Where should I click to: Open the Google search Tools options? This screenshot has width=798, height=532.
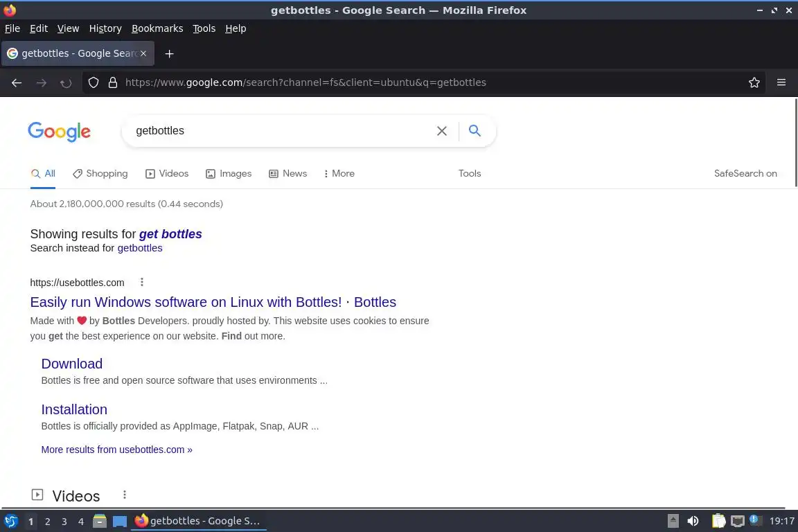pos(469,174)
